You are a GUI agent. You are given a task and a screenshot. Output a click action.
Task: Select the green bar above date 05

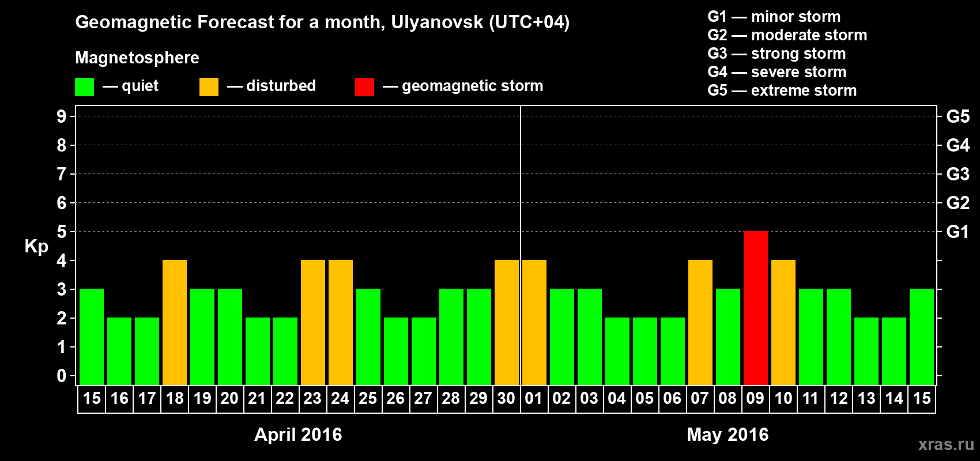645,351
